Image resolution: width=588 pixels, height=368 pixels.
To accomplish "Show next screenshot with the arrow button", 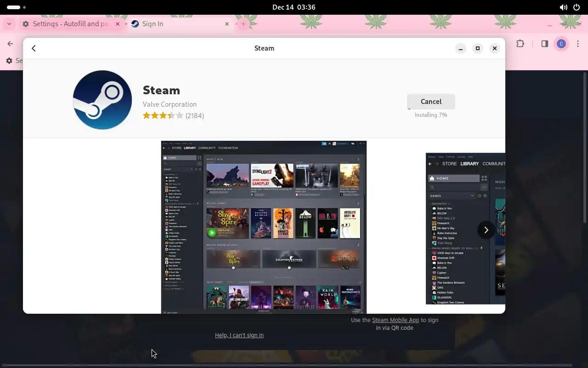I will 486,230.
